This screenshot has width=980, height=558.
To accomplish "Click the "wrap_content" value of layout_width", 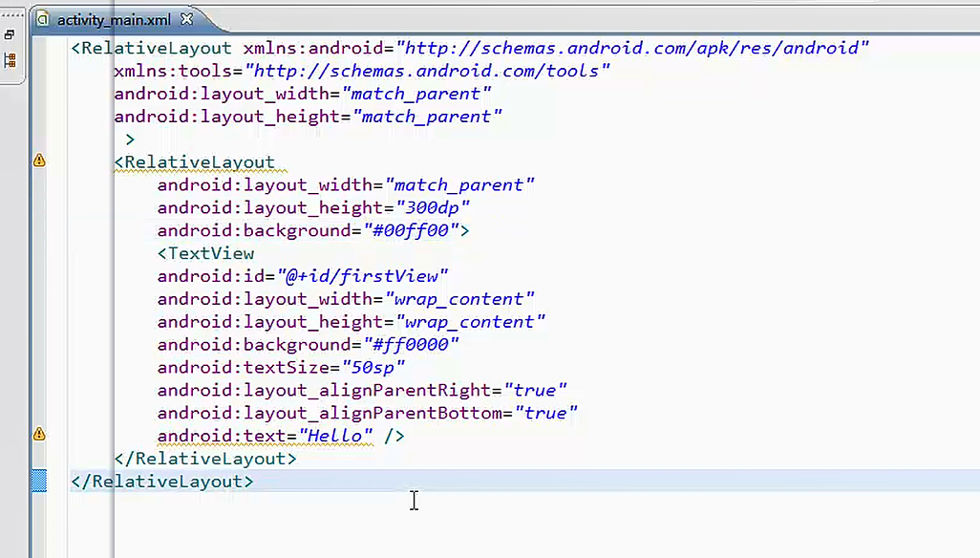I will coord(460,299).
